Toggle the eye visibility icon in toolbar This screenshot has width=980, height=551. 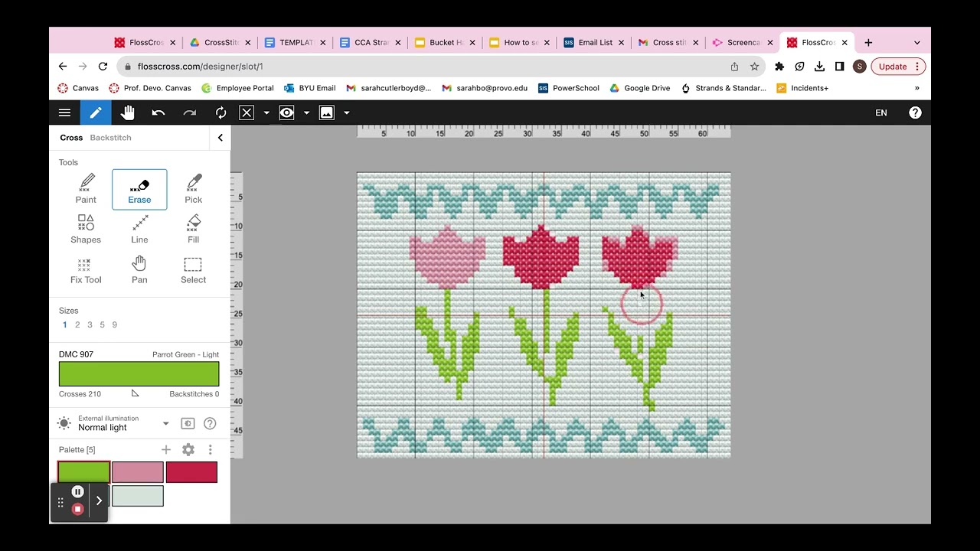[286, 112]
